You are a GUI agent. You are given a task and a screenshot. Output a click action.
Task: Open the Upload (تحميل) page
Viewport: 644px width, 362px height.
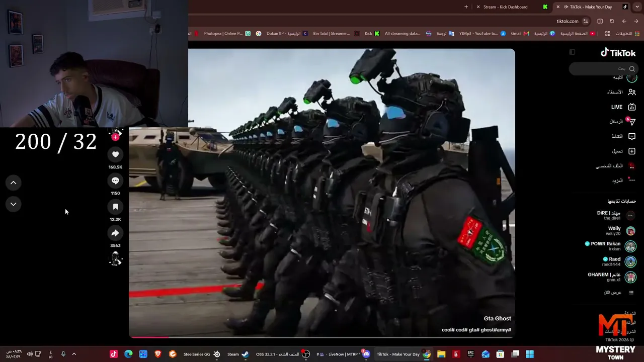tap(623, 151)
